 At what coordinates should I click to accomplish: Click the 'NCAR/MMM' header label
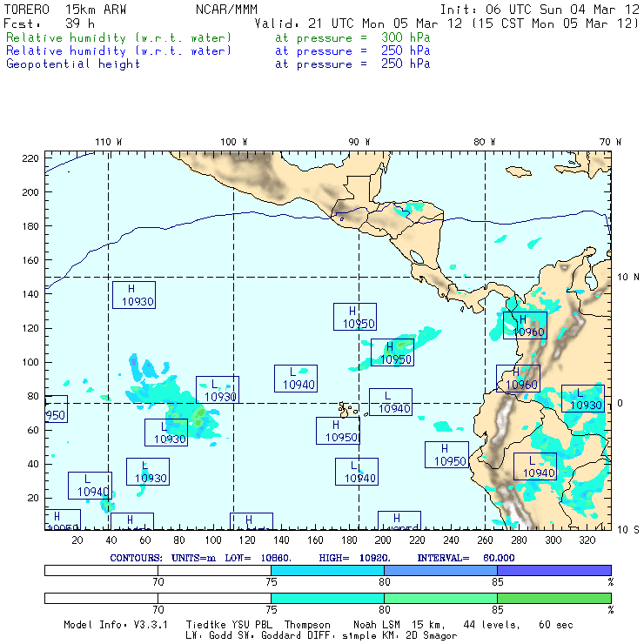click(x=226, y=10)
